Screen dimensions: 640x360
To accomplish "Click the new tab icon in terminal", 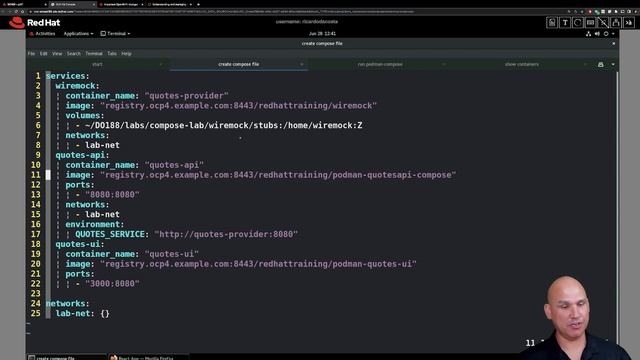I will [600, 64].
